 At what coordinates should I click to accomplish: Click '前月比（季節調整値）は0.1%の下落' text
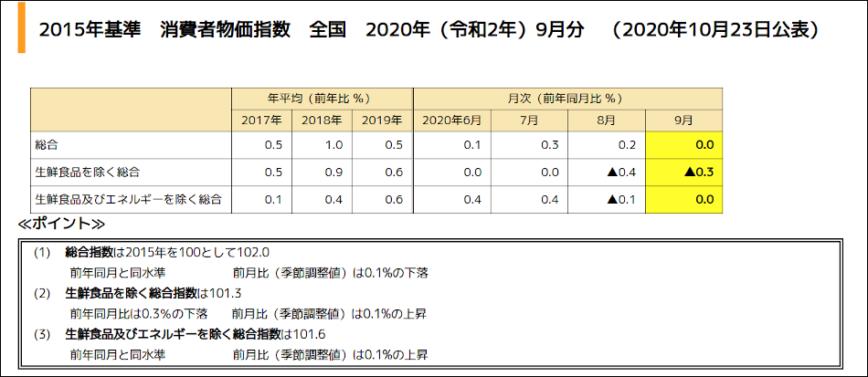tap(330, 273)
